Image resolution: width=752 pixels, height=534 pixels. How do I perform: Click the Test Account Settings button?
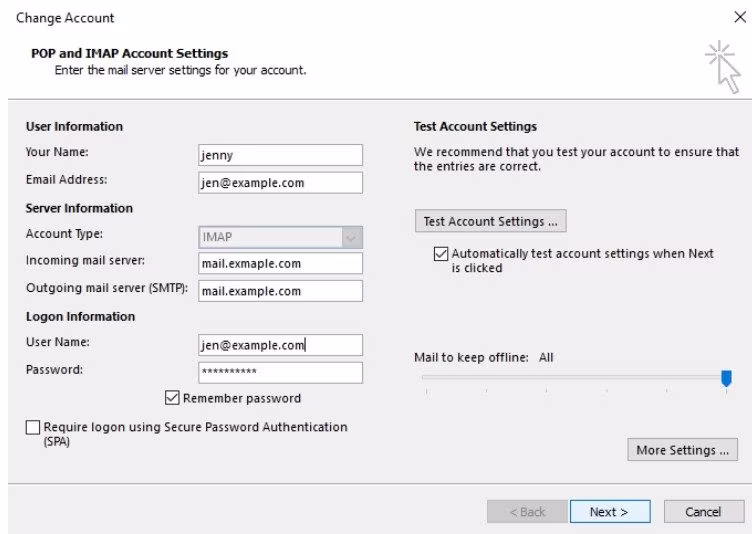point(490,221)
